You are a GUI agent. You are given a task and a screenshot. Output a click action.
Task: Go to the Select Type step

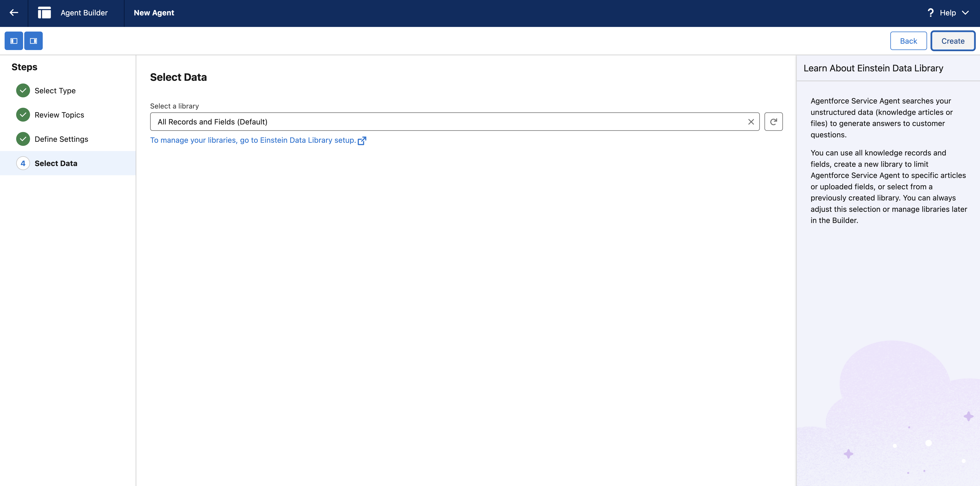[x=55, y=90]
